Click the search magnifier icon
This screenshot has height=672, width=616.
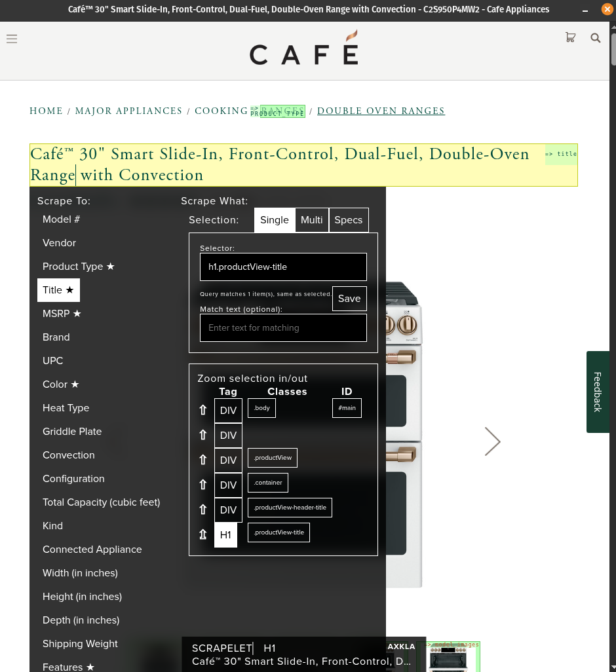click(x=595, y=38)
